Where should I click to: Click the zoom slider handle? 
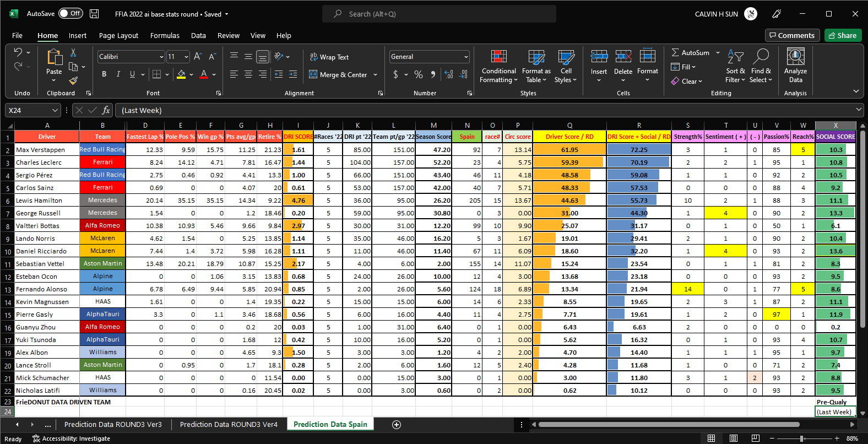(x=802, y=438)
